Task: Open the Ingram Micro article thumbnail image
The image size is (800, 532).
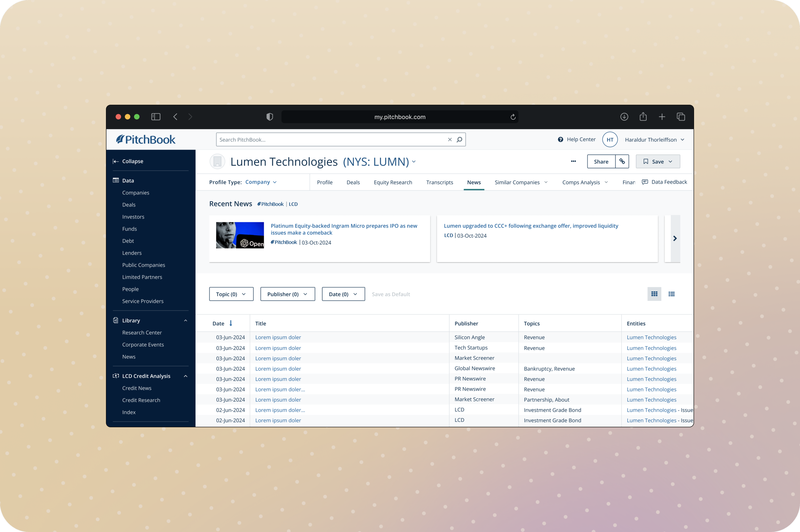Action: 240,235
